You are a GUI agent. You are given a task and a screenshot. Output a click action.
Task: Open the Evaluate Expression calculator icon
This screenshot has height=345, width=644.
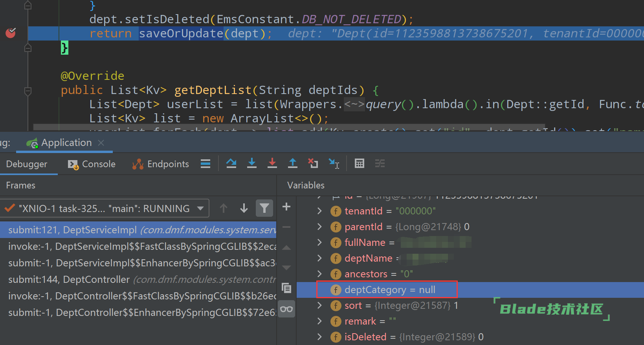360,163
